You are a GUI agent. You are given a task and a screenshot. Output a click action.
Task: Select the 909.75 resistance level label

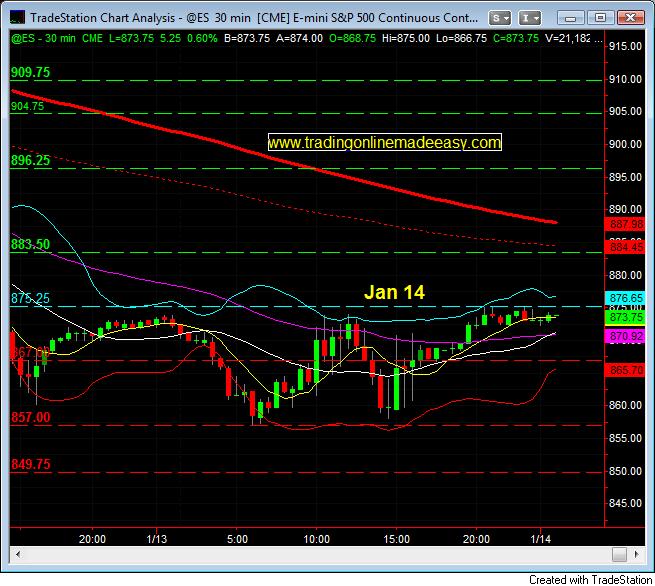(x=30, y=72)
